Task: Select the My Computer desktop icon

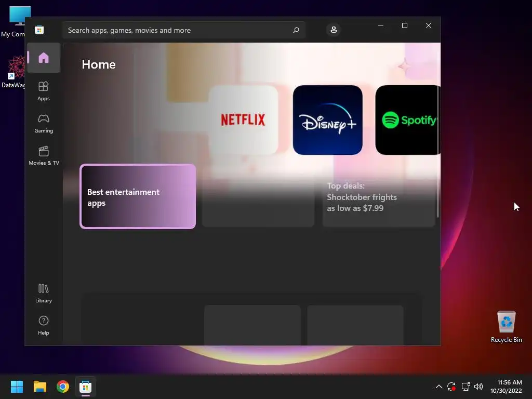Action: pyautogui.click(x=14, y=21)
